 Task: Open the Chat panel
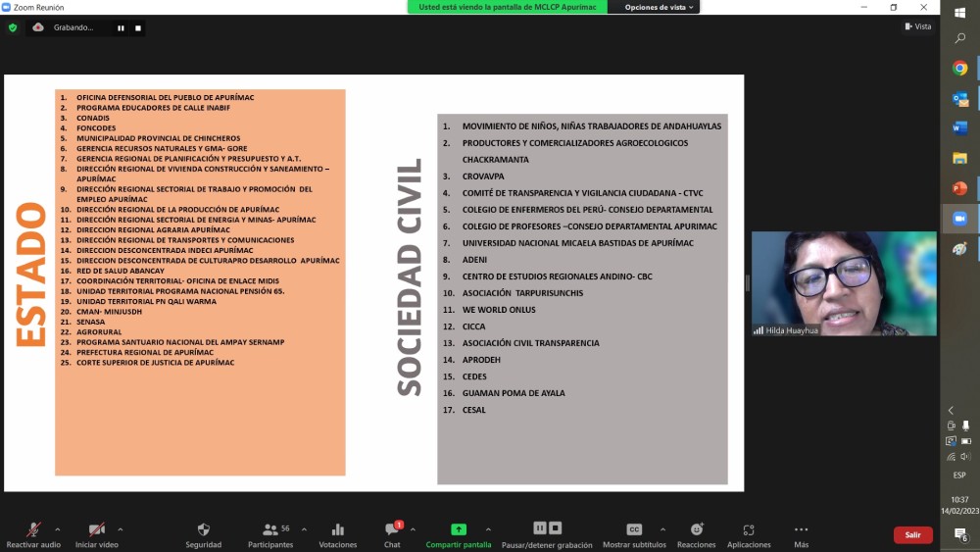pyautogui.click(x=392, y=530)
